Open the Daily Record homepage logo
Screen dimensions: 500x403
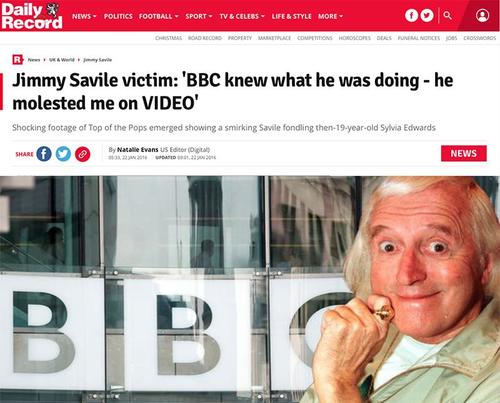point(32,16)
